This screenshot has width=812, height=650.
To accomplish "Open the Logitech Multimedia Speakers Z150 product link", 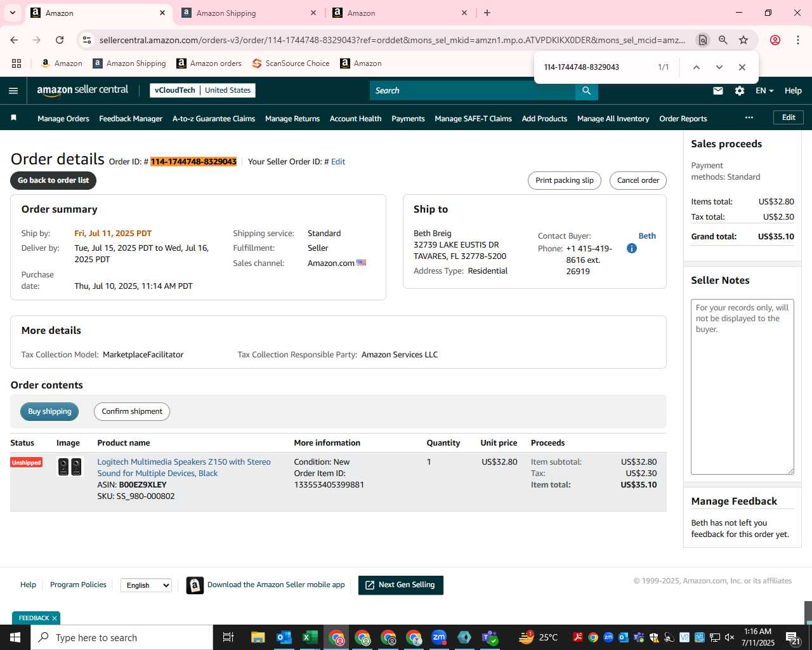I will coord(184,468).
